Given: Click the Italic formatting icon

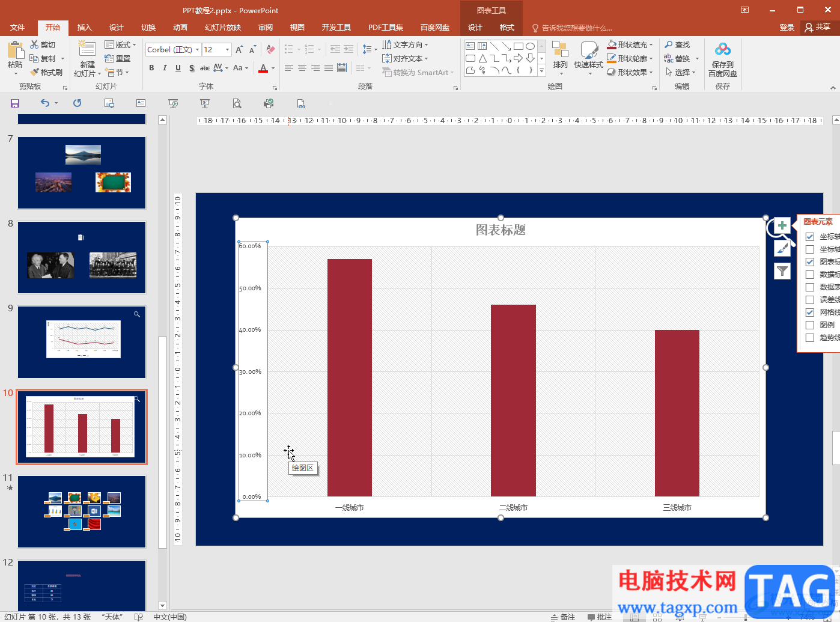Looking at the screenshot, I should tap(165, 68).
